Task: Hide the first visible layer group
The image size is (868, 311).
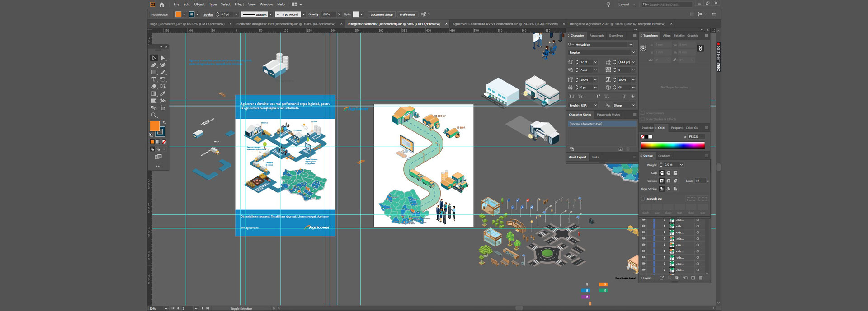Action: point(643,220)
